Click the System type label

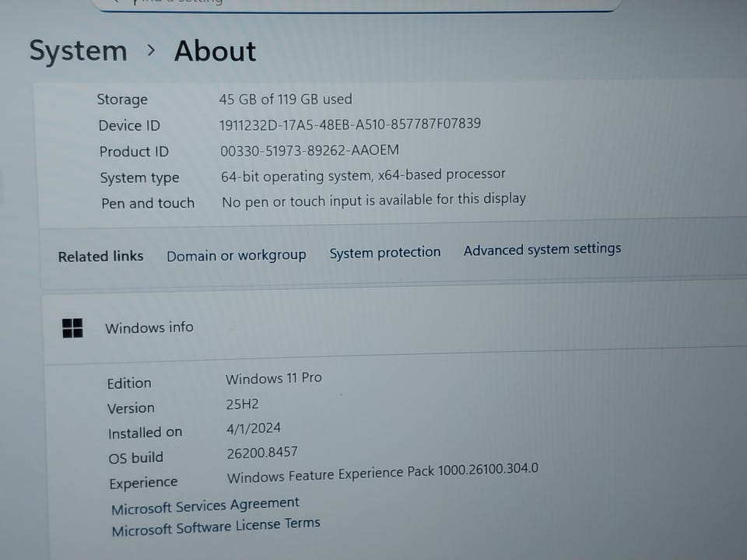(x=139, y=177)
